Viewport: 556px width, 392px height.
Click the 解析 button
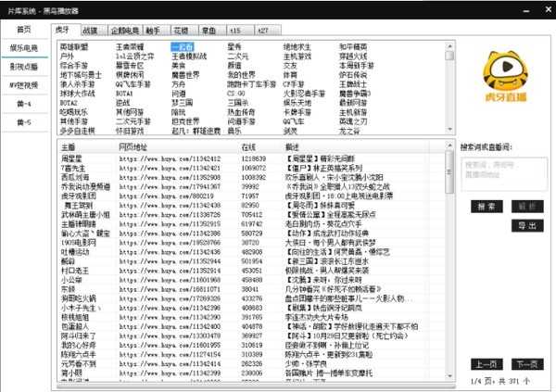tap(527, 207)
